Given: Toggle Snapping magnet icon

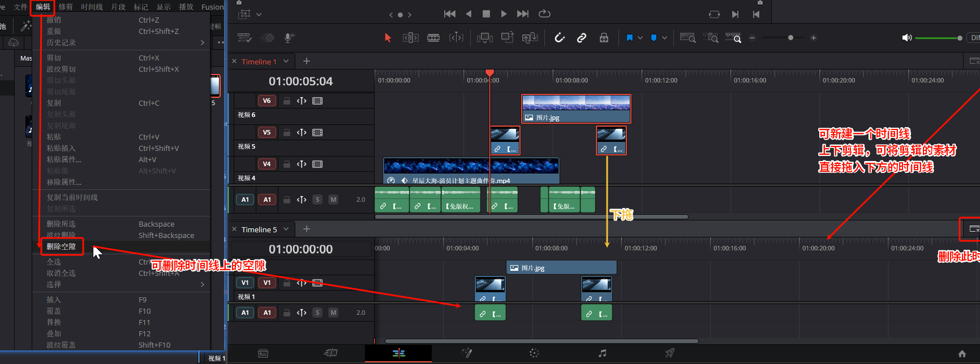Looking at the screenshot, I should click(560, 38).
